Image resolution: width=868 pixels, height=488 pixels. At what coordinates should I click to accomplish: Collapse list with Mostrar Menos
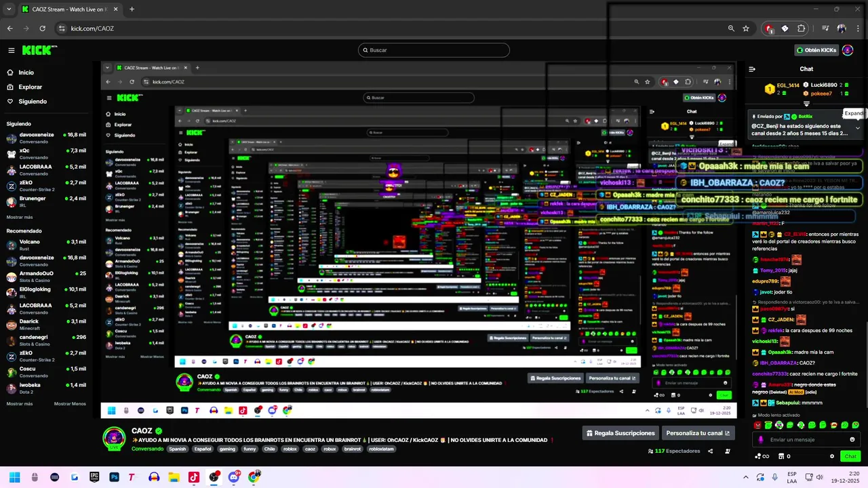point(70,404)
